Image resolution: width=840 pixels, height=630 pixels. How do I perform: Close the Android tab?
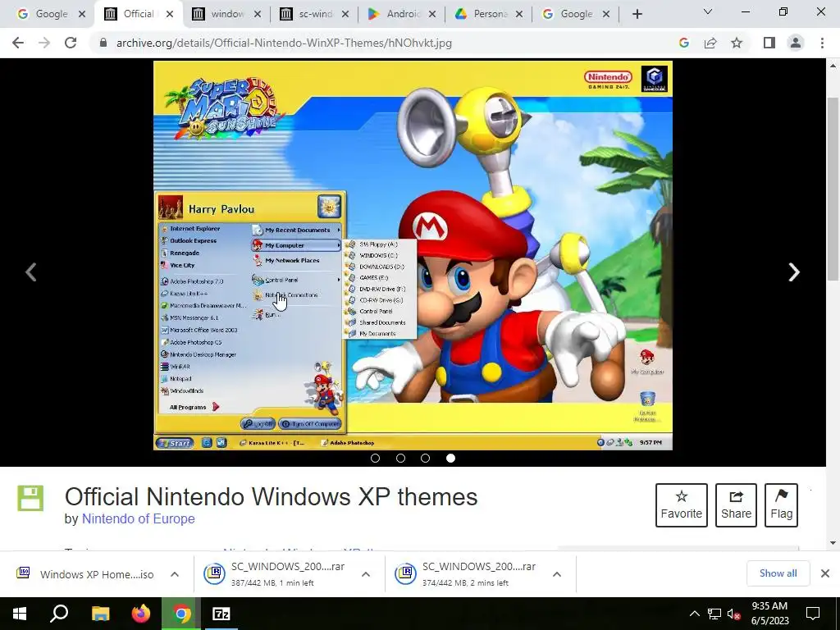coord(432,15)
